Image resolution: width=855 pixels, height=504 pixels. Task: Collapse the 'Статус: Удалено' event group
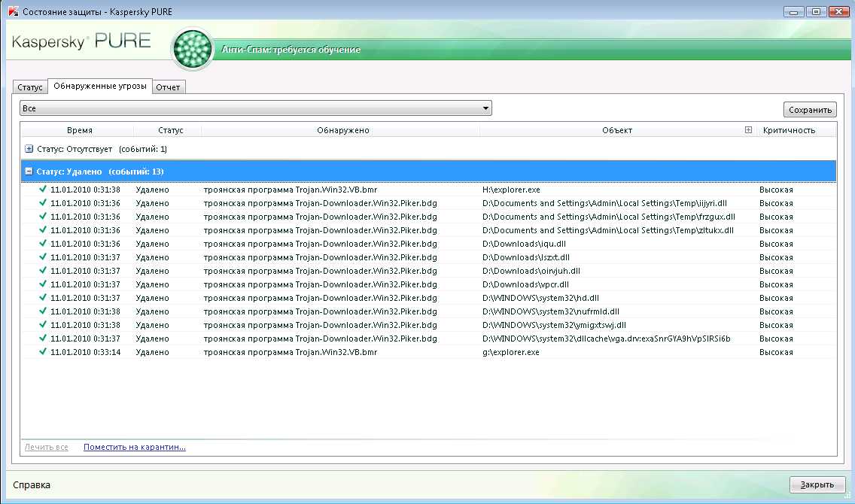click(29, 171)
